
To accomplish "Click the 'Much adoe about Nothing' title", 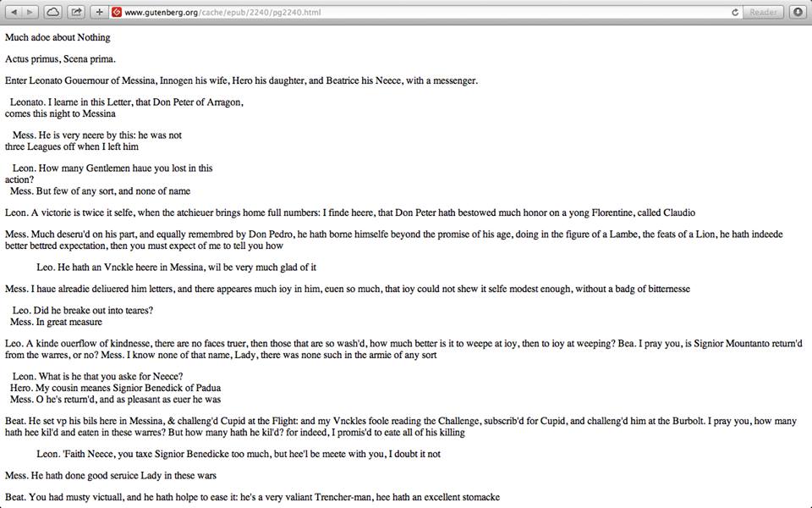I will tap(58, 37).
